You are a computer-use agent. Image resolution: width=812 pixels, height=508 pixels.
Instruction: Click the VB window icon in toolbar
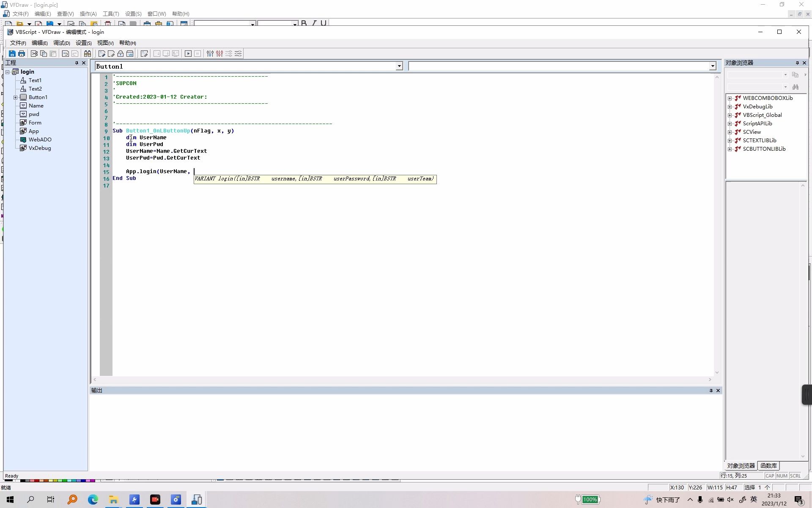pyautogui.click(x=130, y=54)
